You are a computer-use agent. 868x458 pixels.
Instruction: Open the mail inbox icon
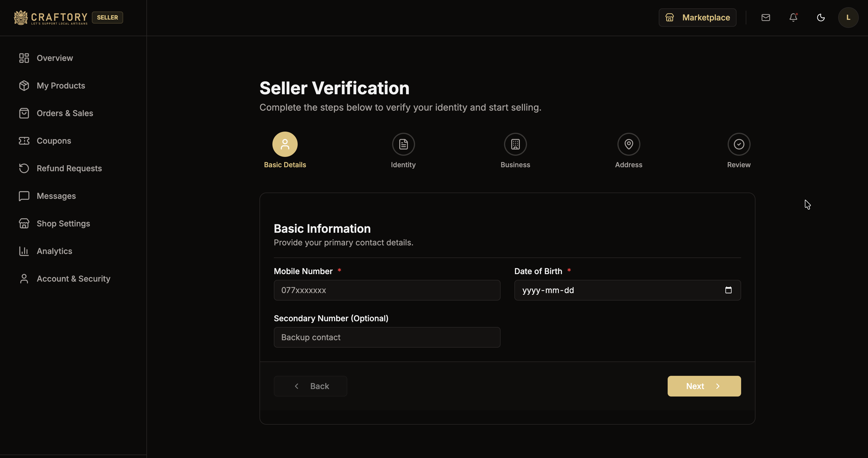(x=766, y=18)
